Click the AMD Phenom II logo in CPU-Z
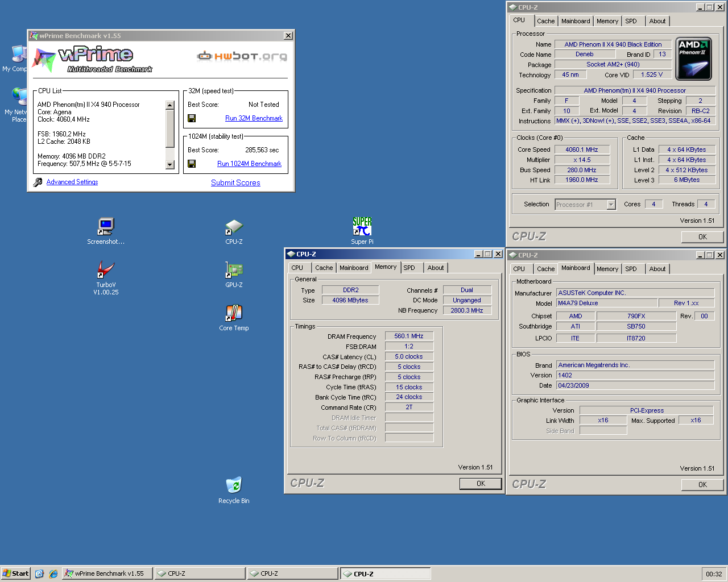728x582 pixels. [693, 59]
